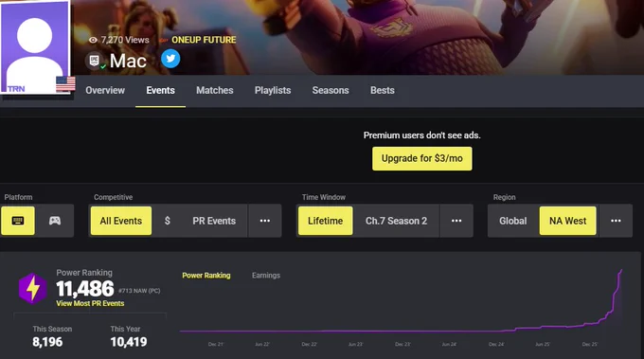The image size is (644, 359).
Task: Click the ONEUP FUTURE team link
Action: (204, 40)
